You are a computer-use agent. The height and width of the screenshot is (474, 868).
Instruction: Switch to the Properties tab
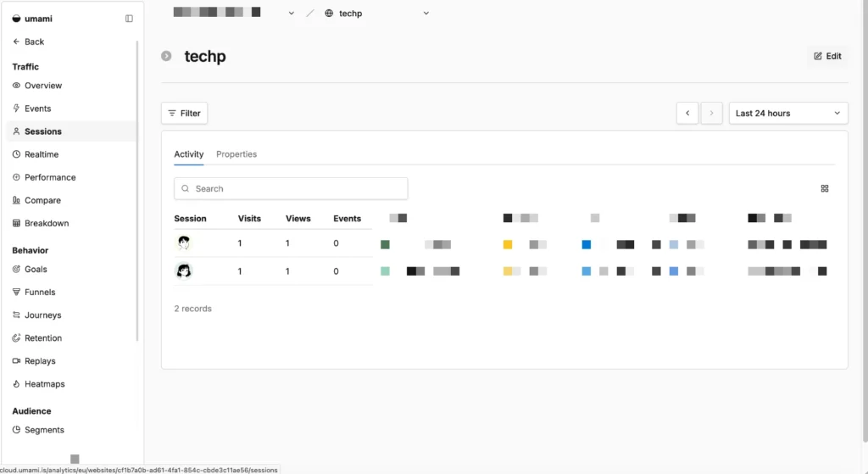236,154
